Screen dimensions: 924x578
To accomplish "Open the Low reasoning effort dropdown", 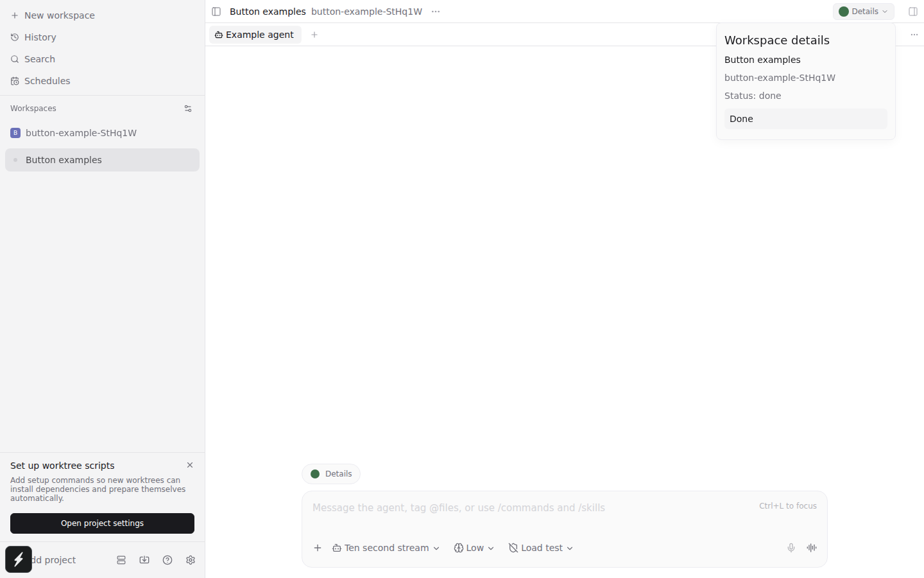I will [x=474, y=548].
